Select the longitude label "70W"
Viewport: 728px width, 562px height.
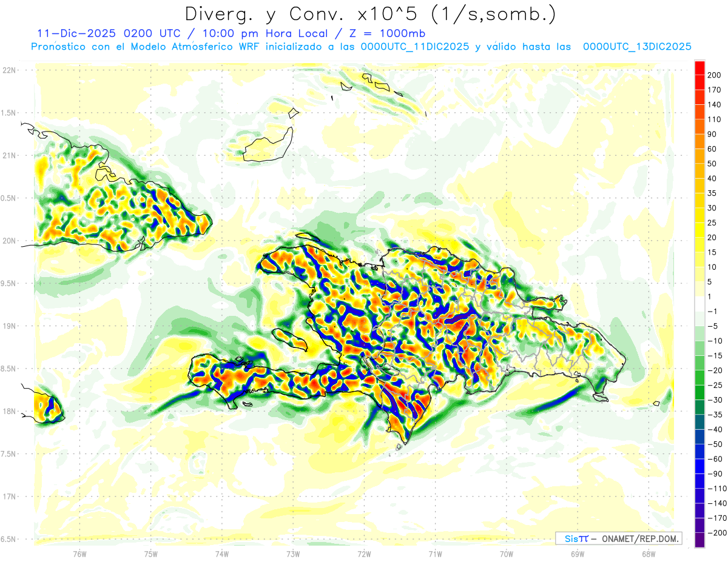[507, 554]
